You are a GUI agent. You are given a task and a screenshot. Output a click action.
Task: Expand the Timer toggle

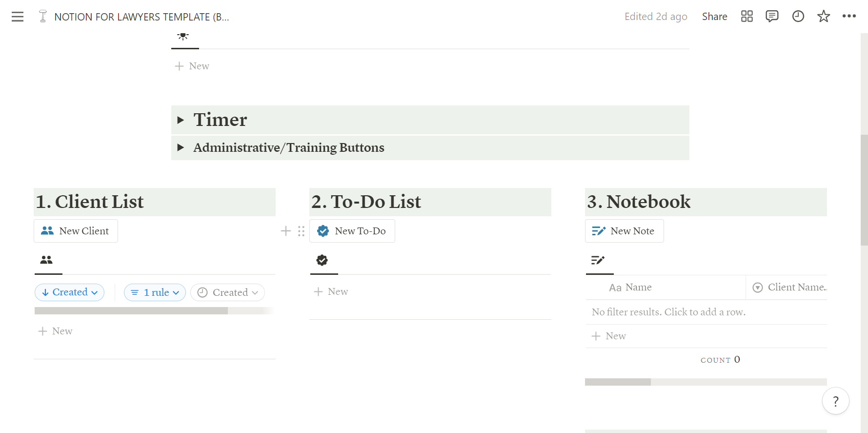[x=181, y=120]
